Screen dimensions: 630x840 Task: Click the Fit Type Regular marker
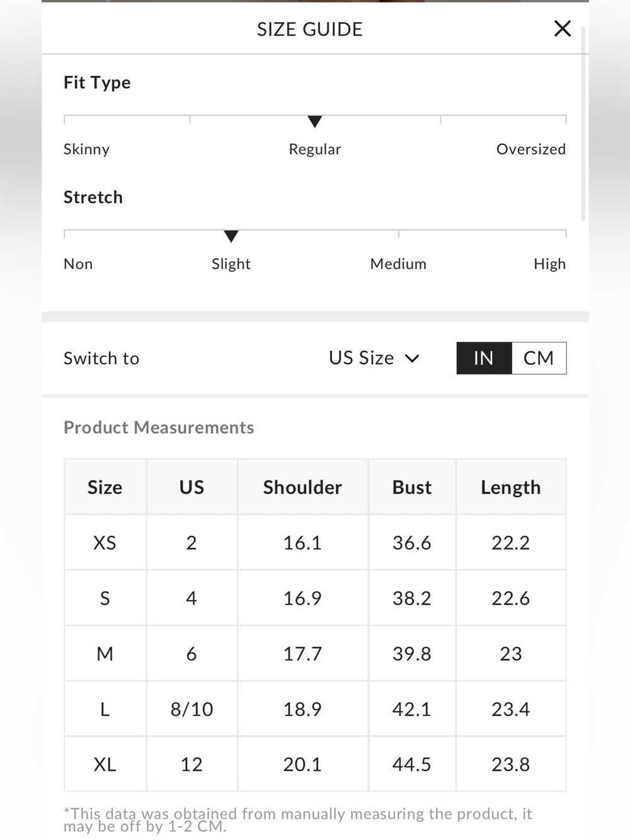tap(315, 122)
